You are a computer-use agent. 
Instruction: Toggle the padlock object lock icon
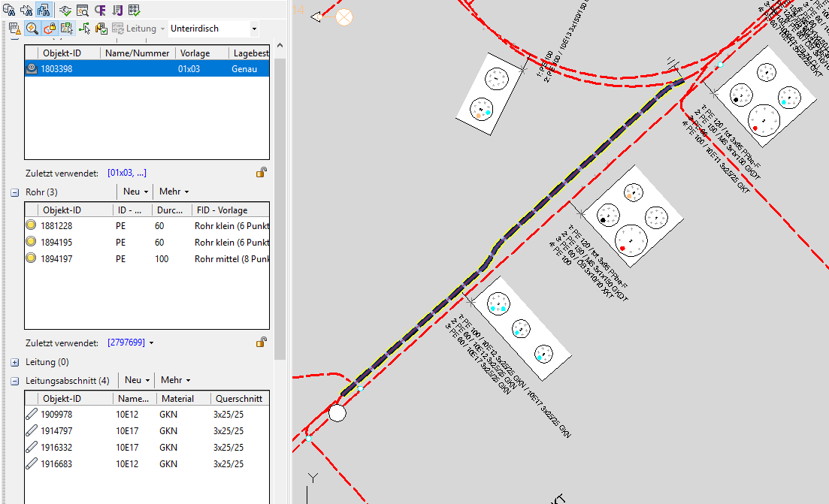click(50, 29)
